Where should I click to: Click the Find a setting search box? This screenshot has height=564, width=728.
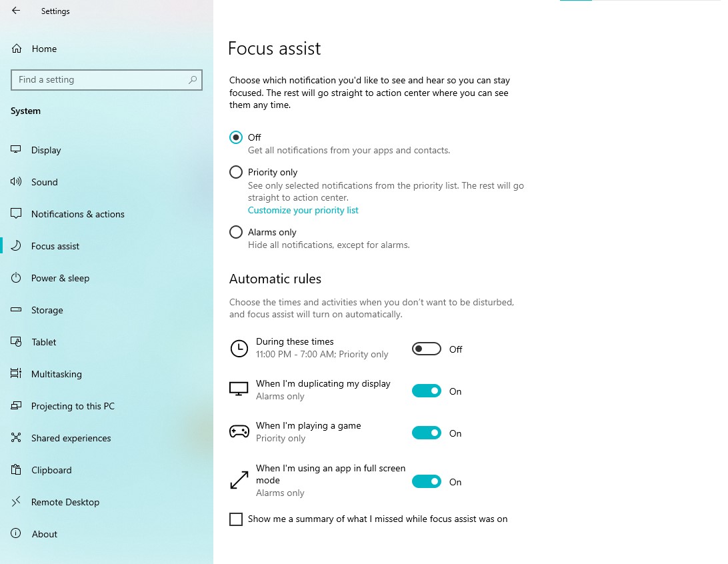click(x=100, y=80)
